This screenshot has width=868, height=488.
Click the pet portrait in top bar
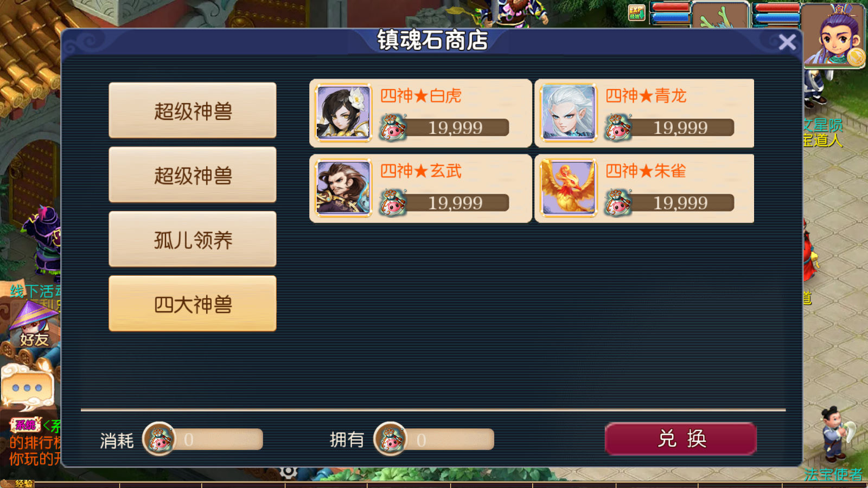point(719,15)
